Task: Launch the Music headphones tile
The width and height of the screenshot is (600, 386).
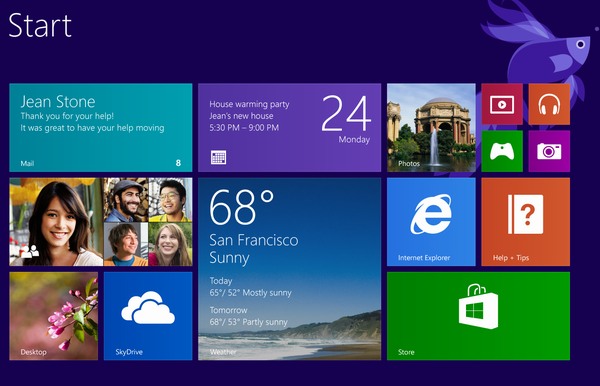Action: [549, 104]
